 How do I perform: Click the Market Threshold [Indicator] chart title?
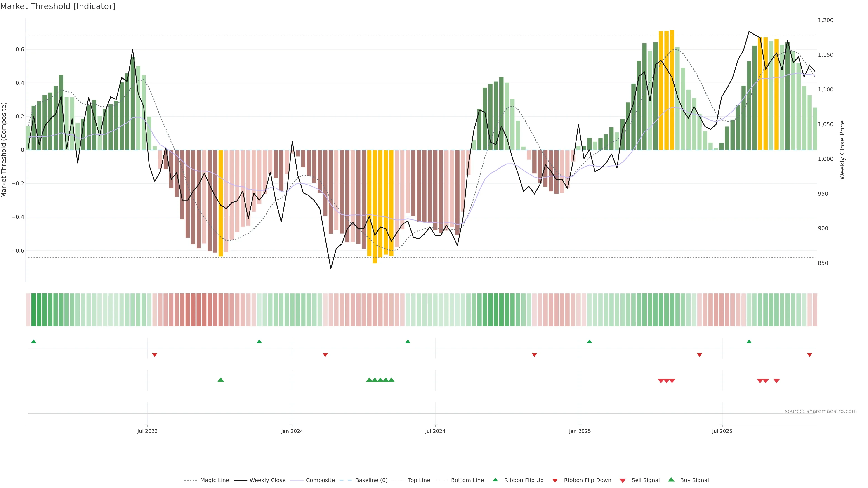(x=58, y=6)
